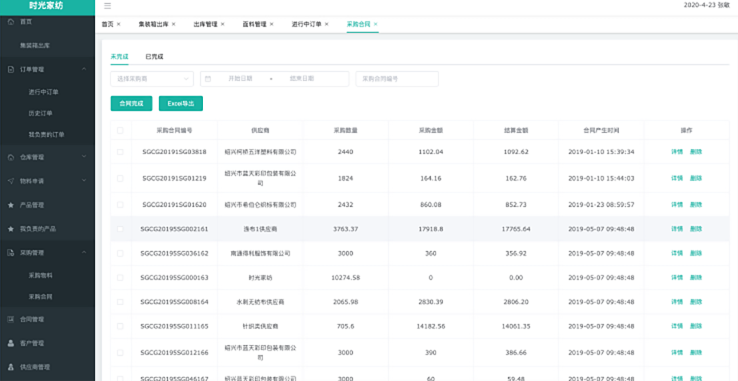738x381 pixels.
Task: Click the 结束日期 end date field
Action: pos(302,79)
